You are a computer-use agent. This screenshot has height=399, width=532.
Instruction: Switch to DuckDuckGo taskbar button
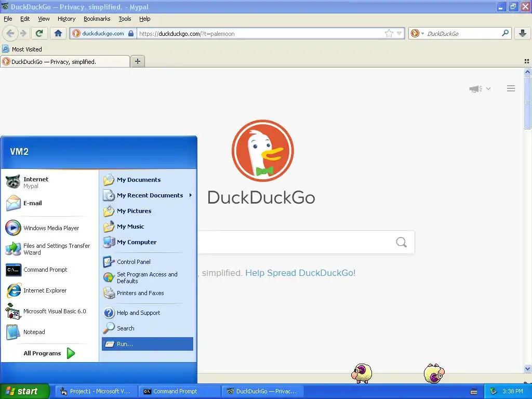point(262,391)
